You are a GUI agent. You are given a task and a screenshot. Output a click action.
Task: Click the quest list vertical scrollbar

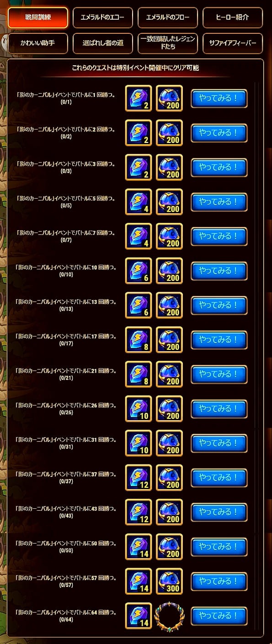pos(256,256)
